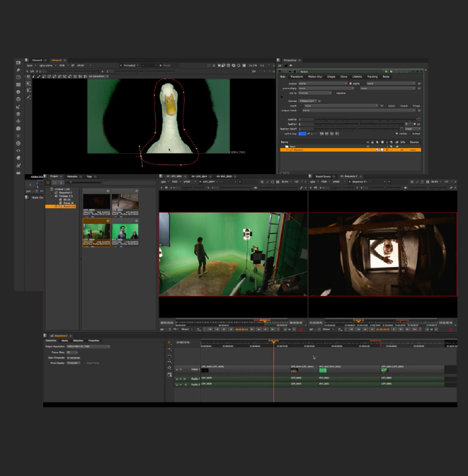Select the green clip on Video track

click(x=323, y=370)
